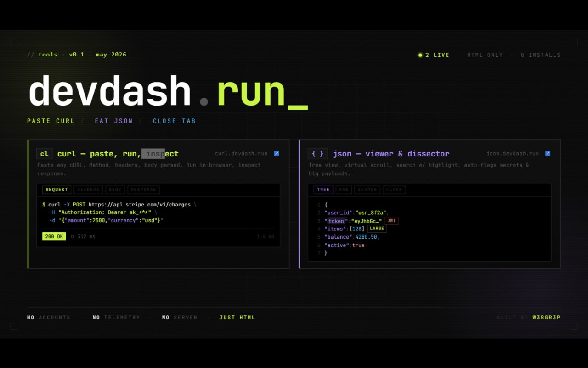Click the "NO SERVER" footer text
The width and height of the screenshot is (588, 368).
180,318
